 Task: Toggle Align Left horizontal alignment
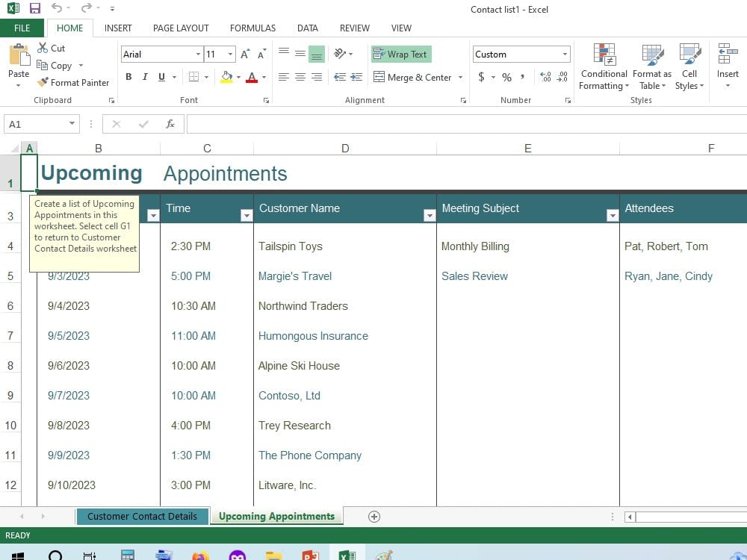(x=284, y=77)
